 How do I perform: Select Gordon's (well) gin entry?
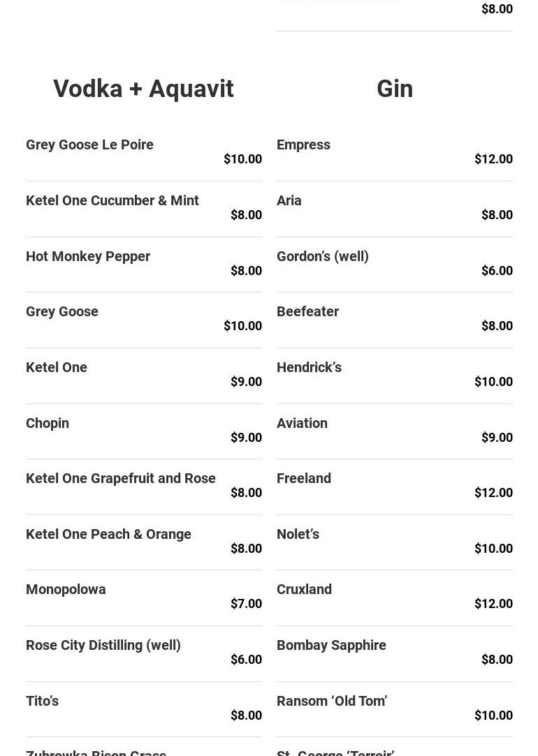point(322,256)
